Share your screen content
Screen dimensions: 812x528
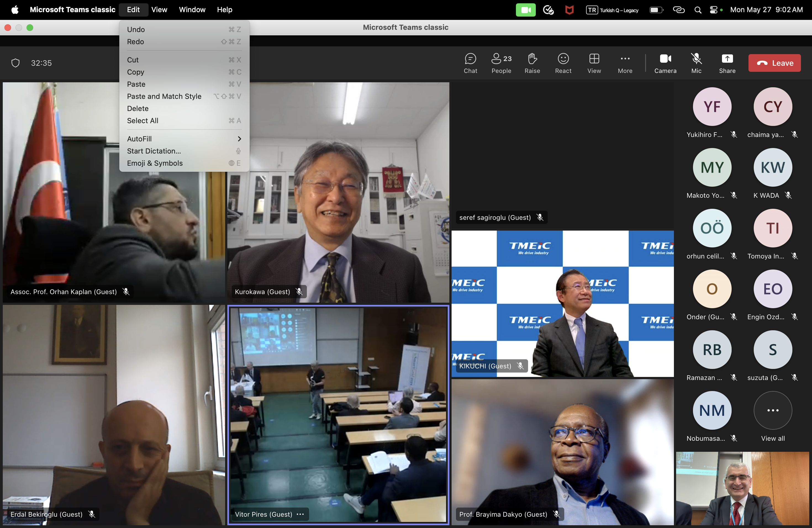(727, 63)
